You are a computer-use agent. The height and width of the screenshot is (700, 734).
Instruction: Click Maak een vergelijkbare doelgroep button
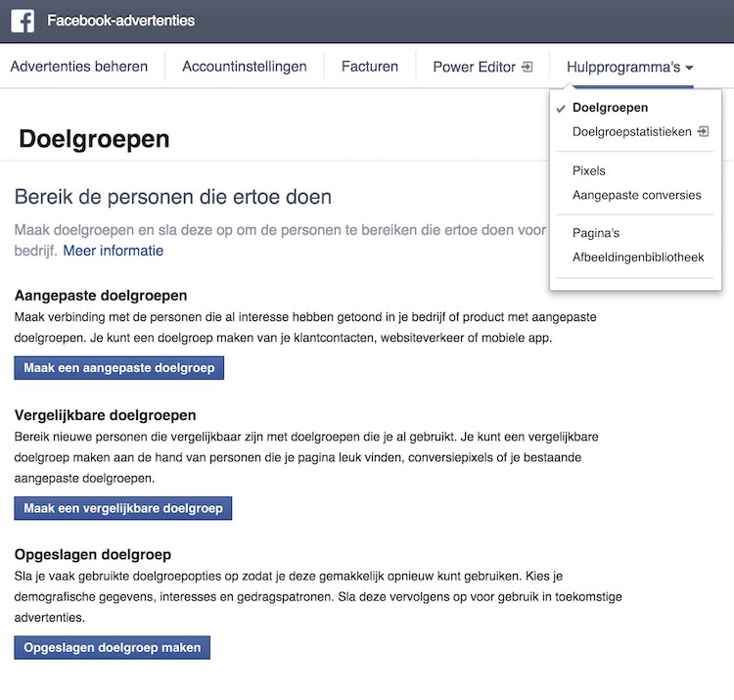pyautogui.click(x=123, y=508)
